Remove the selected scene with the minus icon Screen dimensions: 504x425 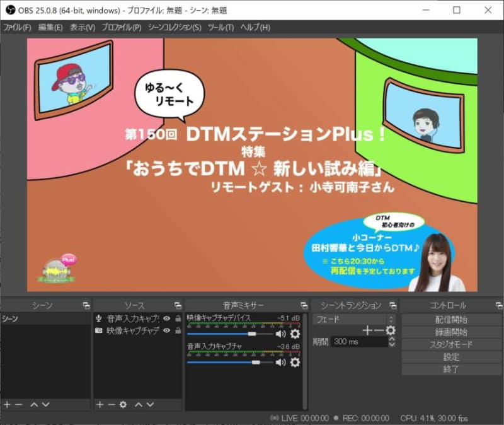pos(19,404)
